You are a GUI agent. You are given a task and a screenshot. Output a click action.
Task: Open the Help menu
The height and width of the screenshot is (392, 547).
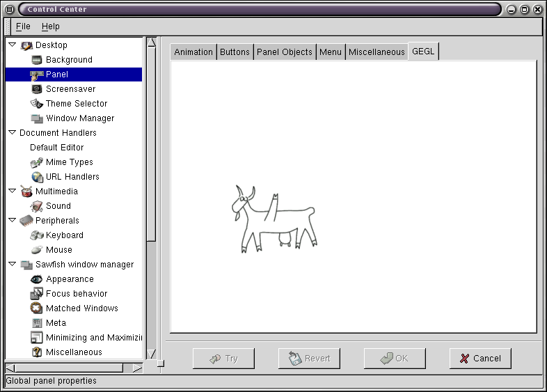coord(50,26)
